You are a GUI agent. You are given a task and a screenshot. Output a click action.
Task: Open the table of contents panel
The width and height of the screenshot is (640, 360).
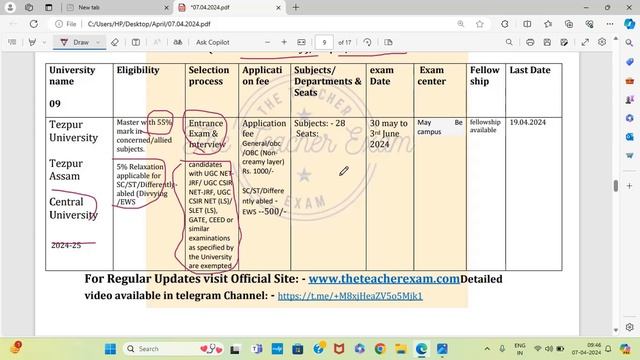point(12,42)
